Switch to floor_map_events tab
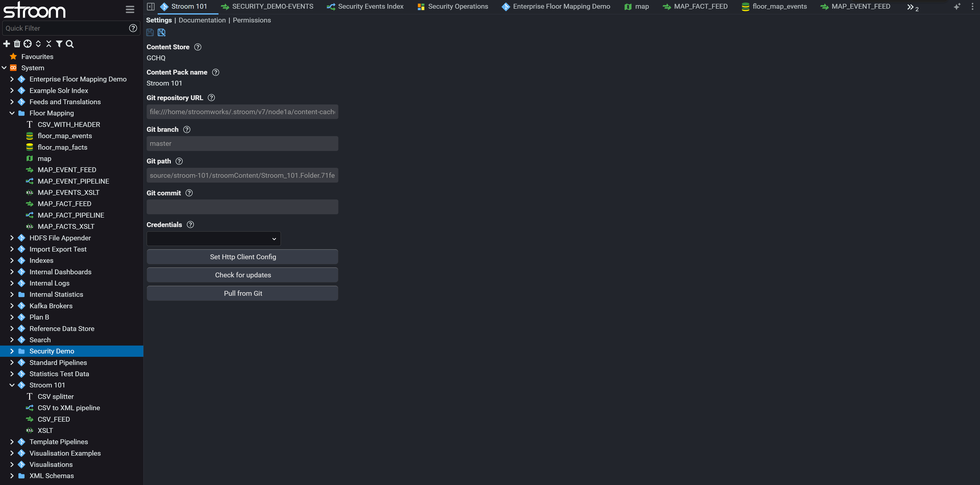Viewport: 980px width, 485px height. coord(774,6)
